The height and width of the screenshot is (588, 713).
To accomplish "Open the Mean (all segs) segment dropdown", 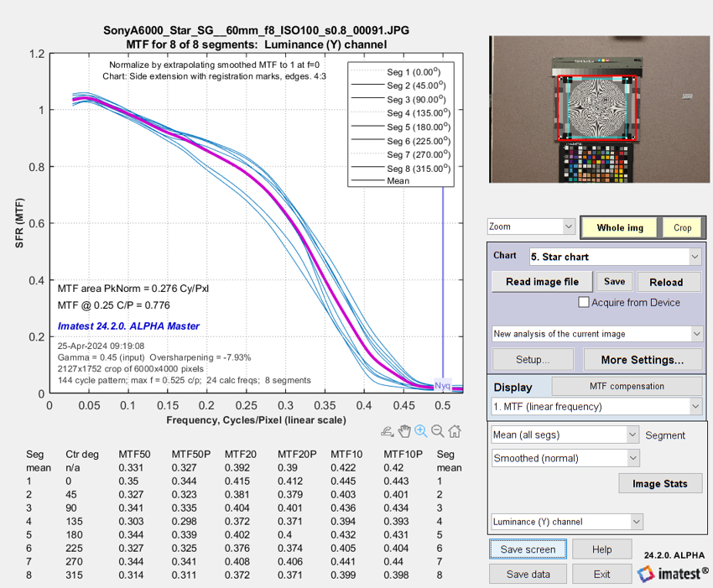I will (565, 434).
